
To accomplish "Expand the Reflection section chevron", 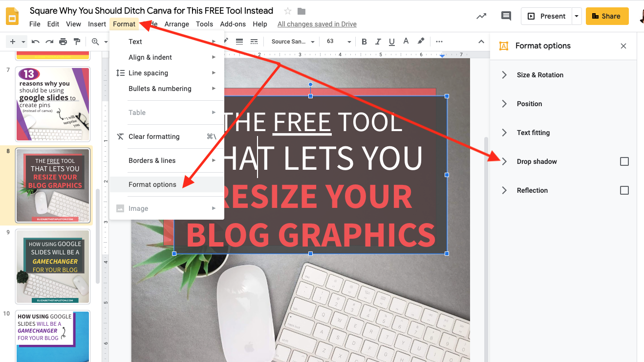I will pyautogui.click(x=504, y=190).
